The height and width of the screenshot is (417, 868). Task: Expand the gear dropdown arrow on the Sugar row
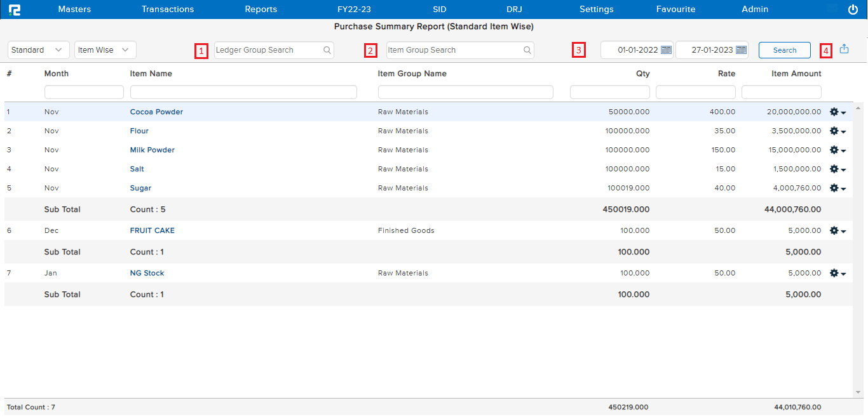[843, 188]
